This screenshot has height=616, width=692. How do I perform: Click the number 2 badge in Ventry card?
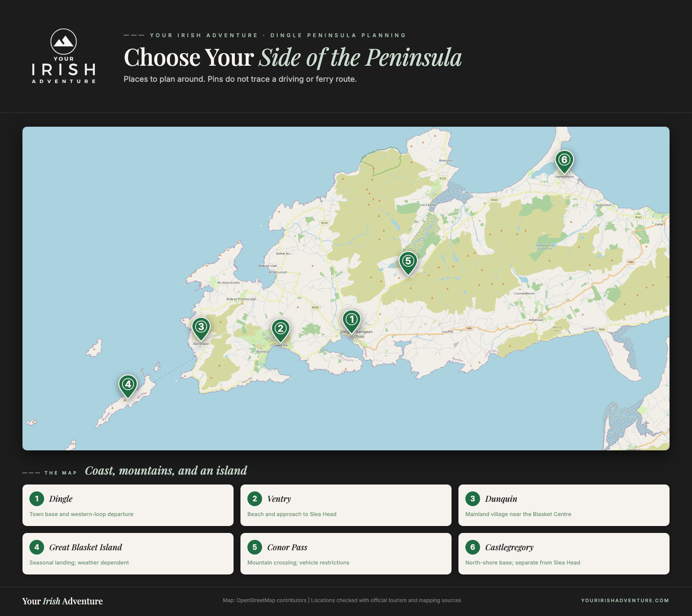tap(255, 499)
